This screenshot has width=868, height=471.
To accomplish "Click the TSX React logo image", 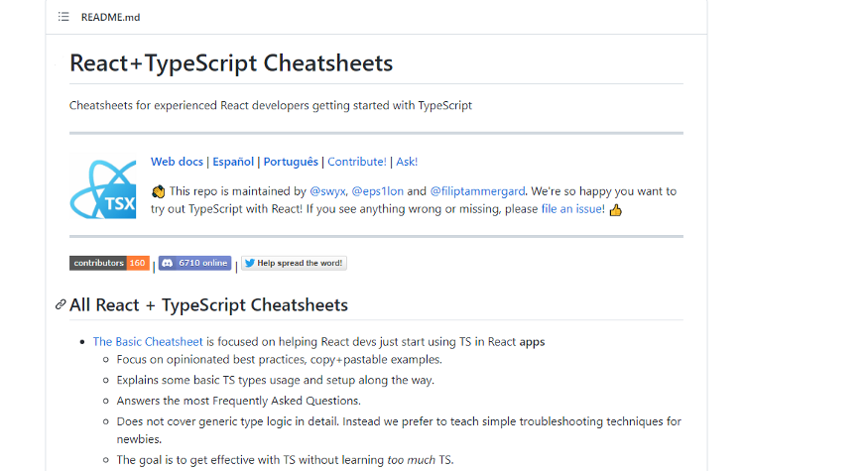I will tap(102, 186).
